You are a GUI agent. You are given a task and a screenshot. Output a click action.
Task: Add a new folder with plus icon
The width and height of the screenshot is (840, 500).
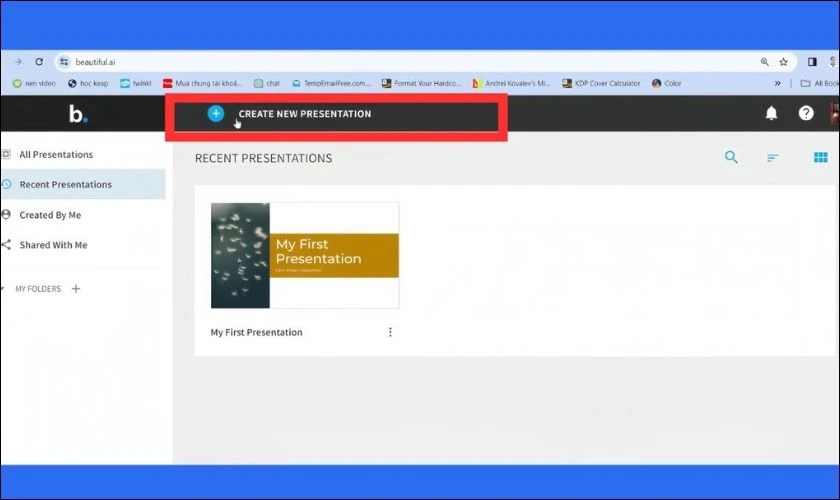click(76, 289)
